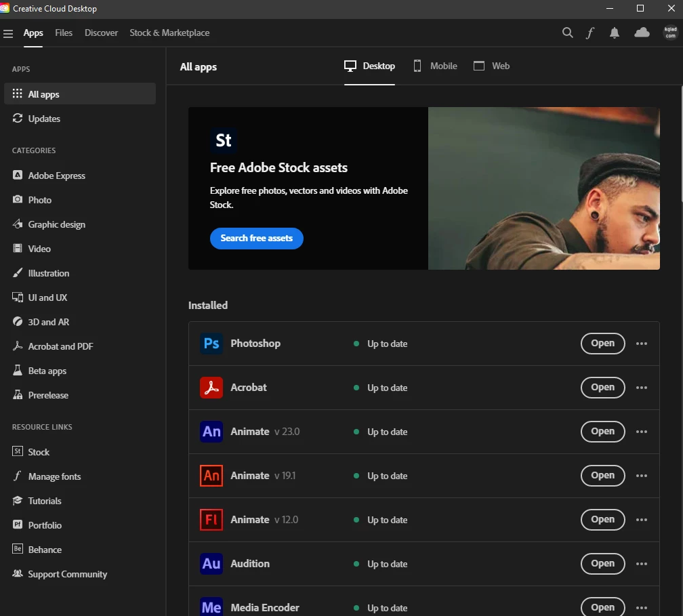The width and height of the screenshot is (683, 616).
Task: Click the search magnifier icon
Action: (x=567, y=33)
